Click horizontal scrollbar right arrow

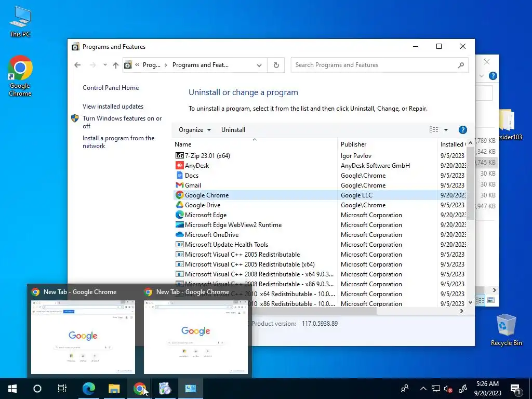pos(461,311)
